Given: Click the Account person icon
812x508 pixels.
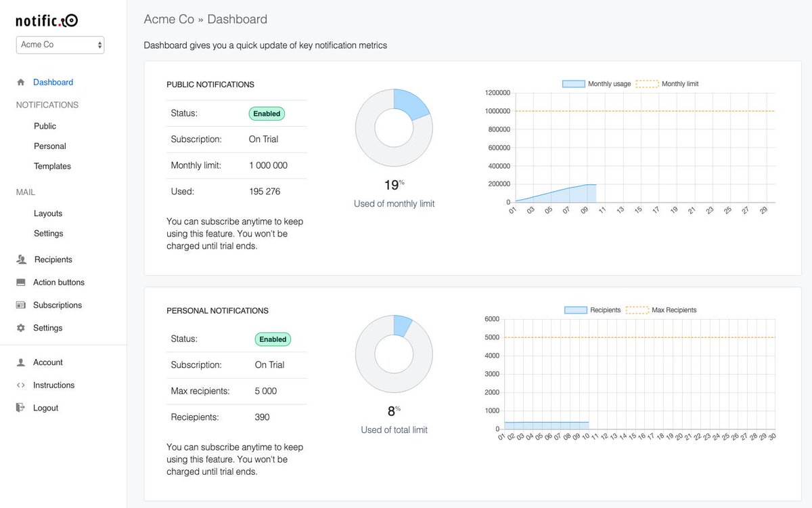Looking at the screenshot, I should coord(21,362).
